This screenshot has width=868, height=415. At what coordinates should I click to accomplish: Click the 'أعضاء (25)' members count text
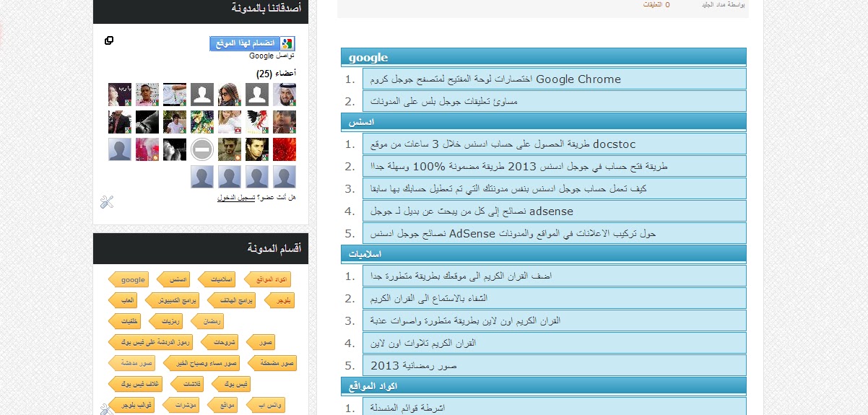(x=276, y=74)
